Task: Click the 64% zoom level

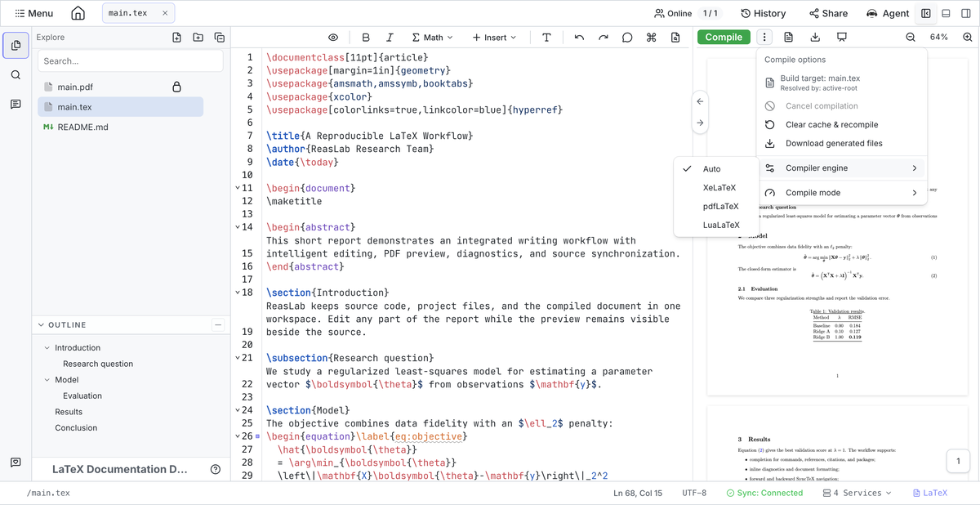Action: click(939, 38)
